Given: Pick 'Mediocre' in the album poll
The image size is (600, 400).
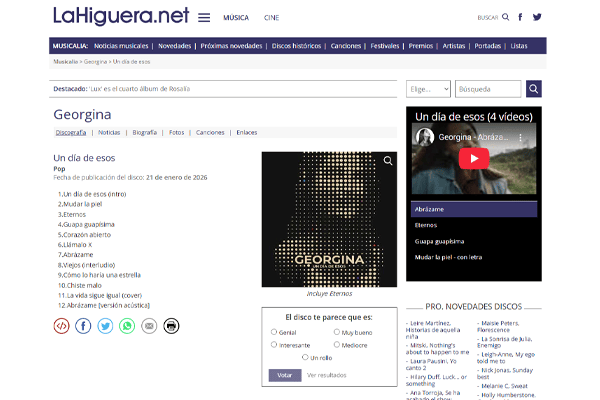Looking at the screenshot, I should point(334,344).
